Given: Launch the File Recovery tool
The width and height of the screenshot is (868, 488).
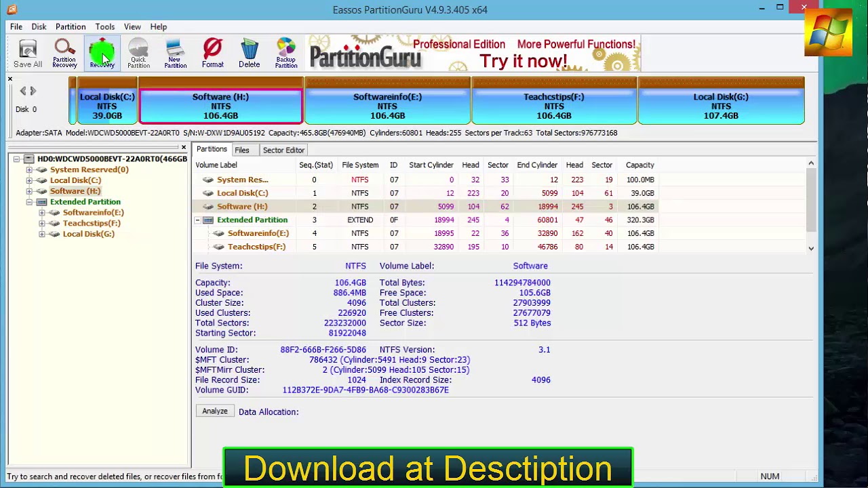Looking at the screenshot, I should coord(102,54).
